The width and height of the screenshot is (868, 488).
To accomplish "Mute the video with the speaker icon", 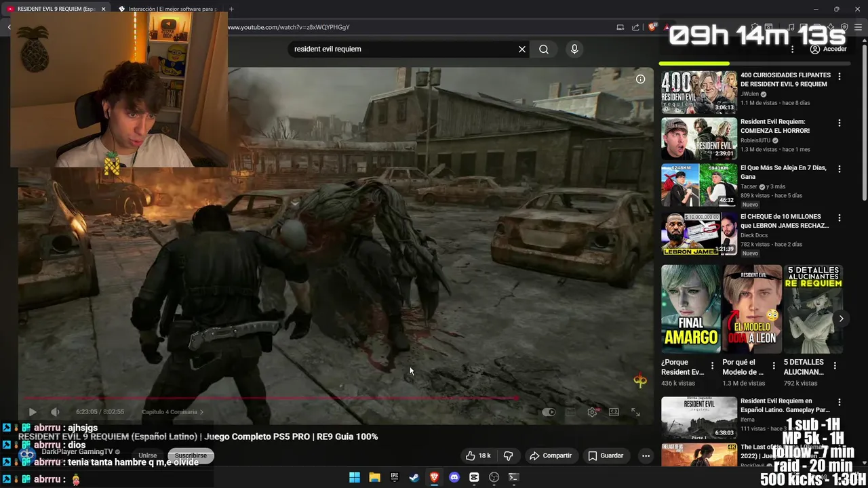I will pyautogui.click(x=55, y=411).
